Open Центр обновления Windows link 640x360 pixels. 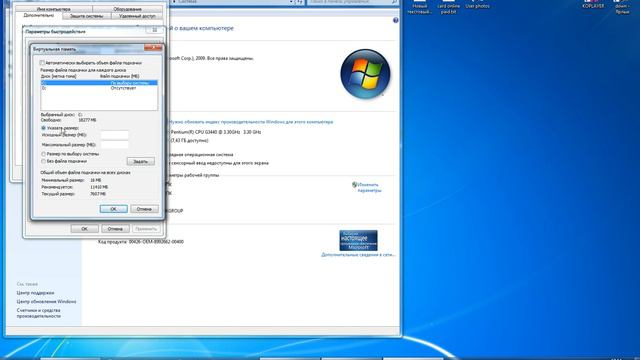click(x=46, y=302)
